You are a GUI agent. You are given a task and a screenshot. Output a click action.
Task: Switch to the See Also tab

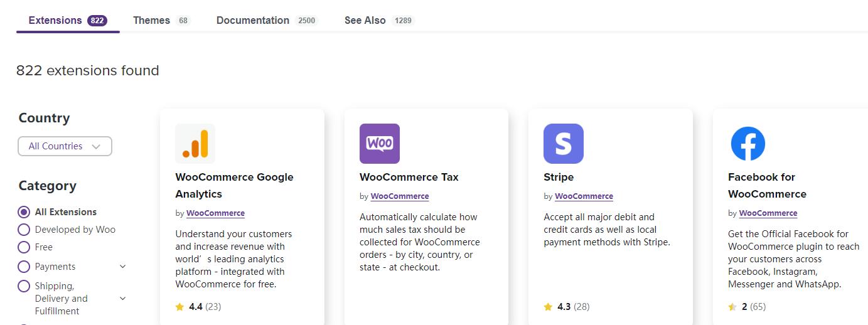tap(379, 20)
